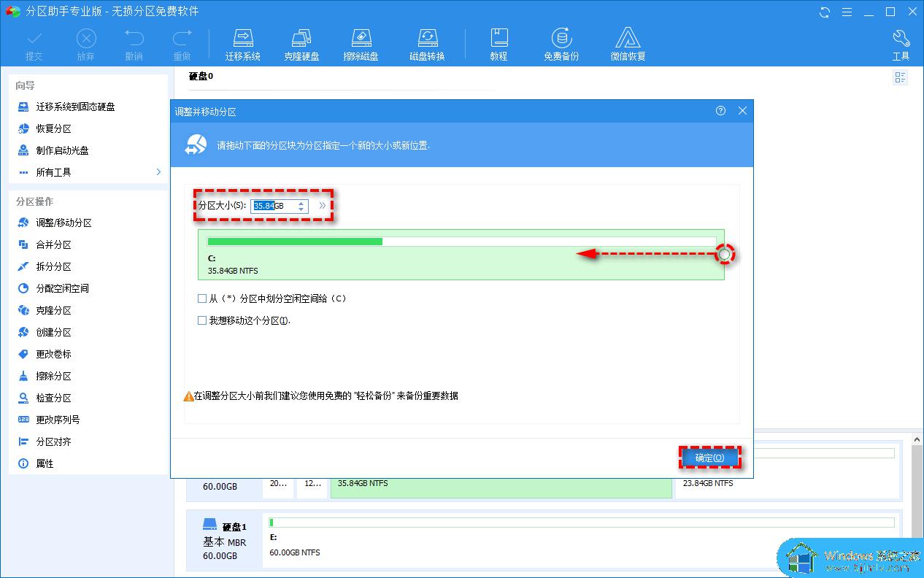The height and width of the screenshot is (578, 924).
Task: Click the Redo (重做) toolbar icon
Action: [x=182, y=45]
